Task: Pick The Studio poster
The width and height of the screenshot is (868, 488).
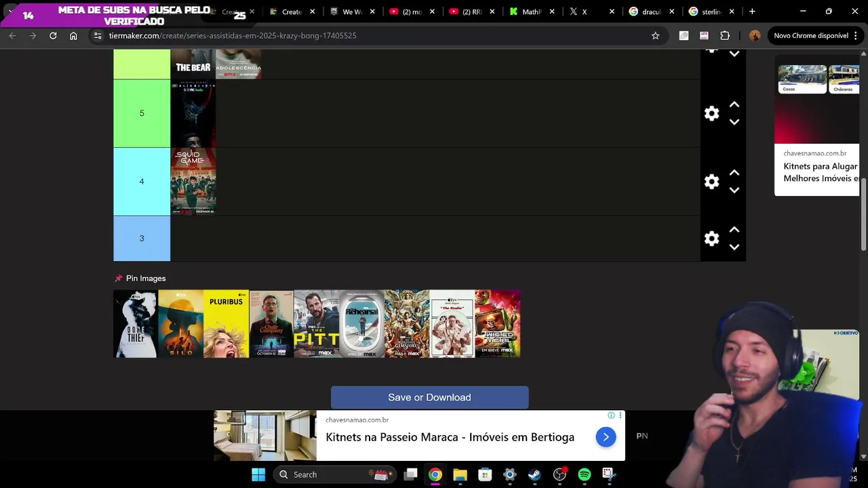Action: tap(452, 324)
